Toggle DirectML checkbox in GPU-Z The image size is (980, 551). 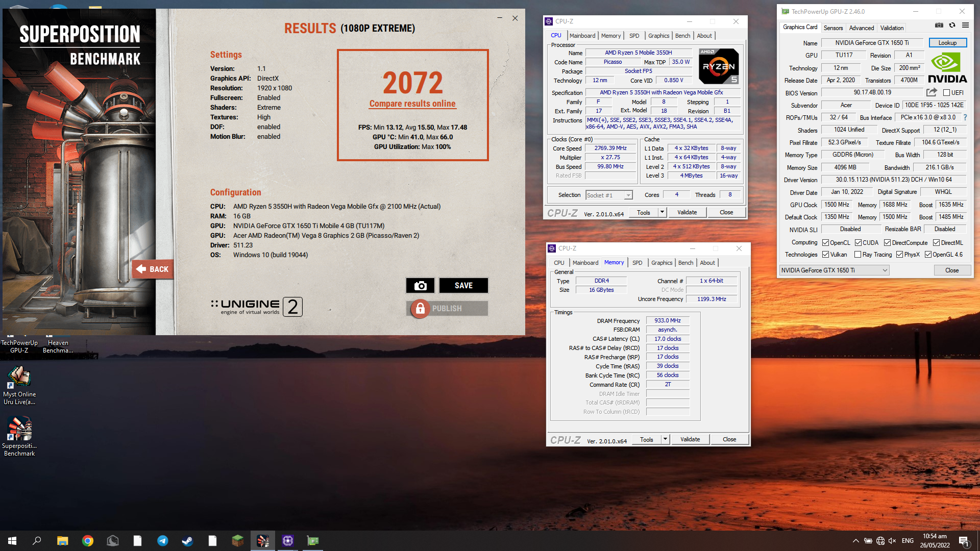pos(936,243)
